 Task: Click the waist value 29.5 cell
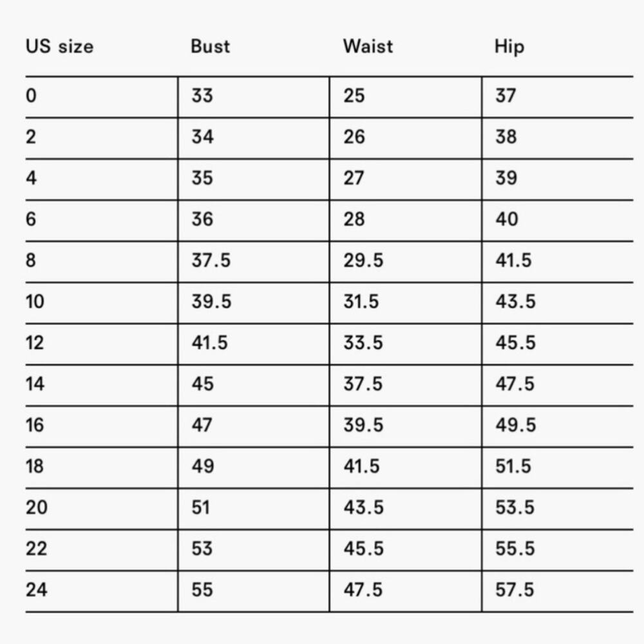pyautogui.click(x=363, y=261)
